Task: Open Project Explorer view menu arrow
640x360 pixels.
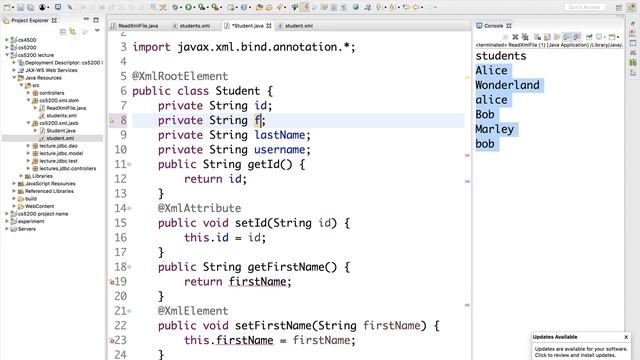Action: pos(97,31)
